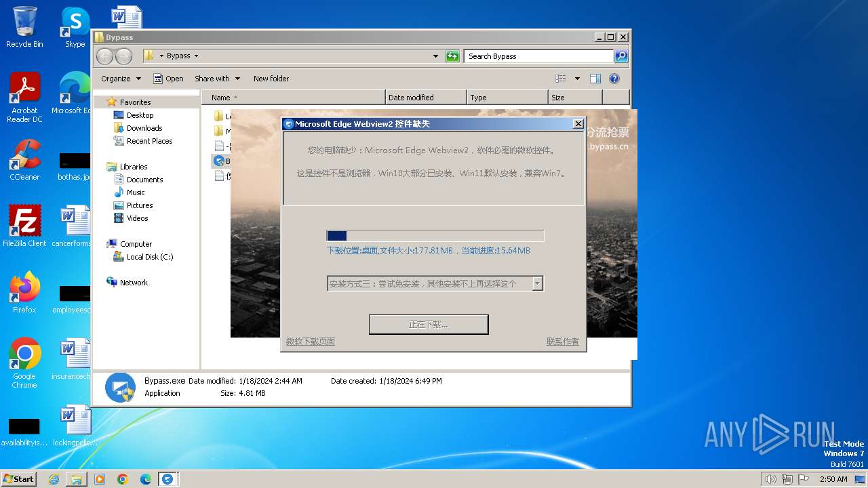Image resolution: width=868 pixels, height=488 pixels.
Task: Click the volume speaker tray icon
Action: [x=770, y=479]
